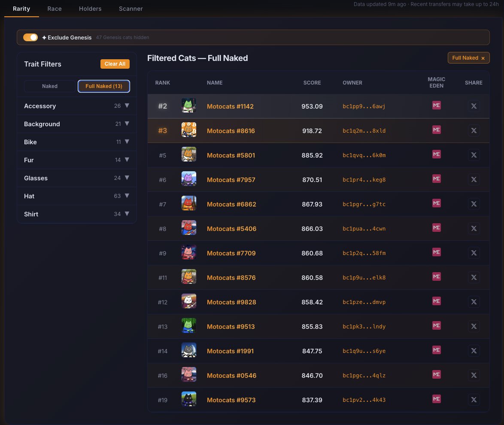504x425 pixels.
Task: Switch to the Race tab
Action: point(55,9)
